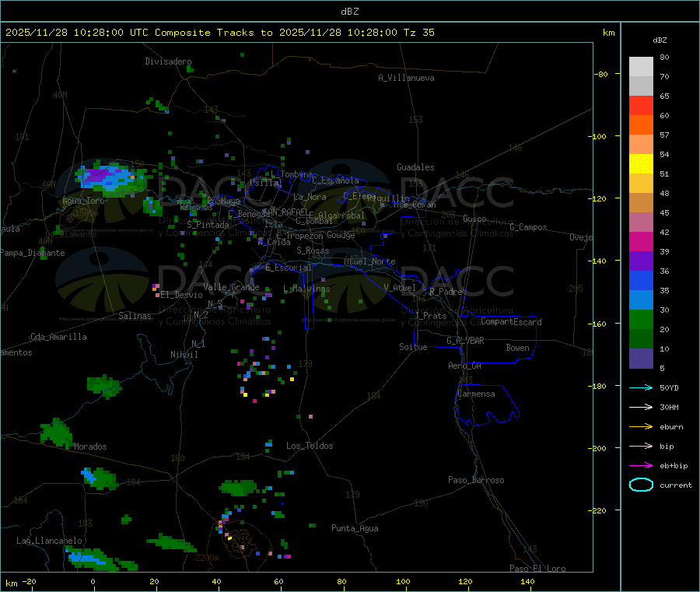Viewport: 700px width, 592px height.
Task: Click the date-time Composite Tracks header text
Action: 220,33
